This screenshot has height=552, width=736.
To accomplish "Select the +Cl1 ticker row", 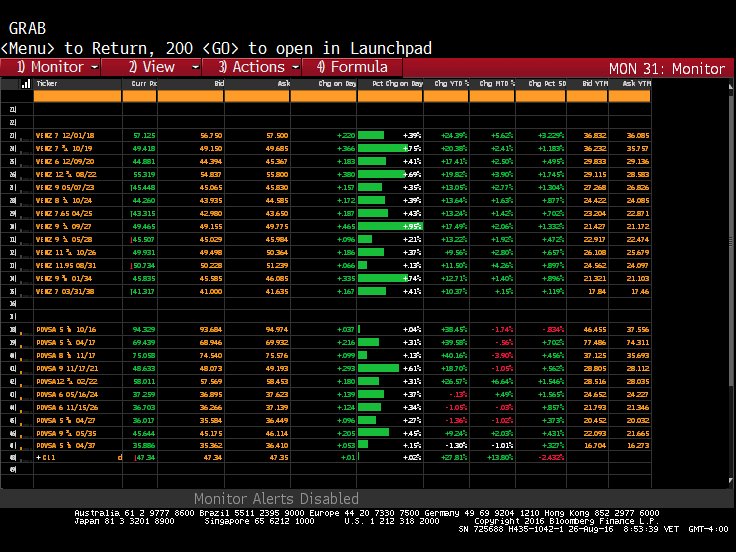I will (x=46, y=457).
